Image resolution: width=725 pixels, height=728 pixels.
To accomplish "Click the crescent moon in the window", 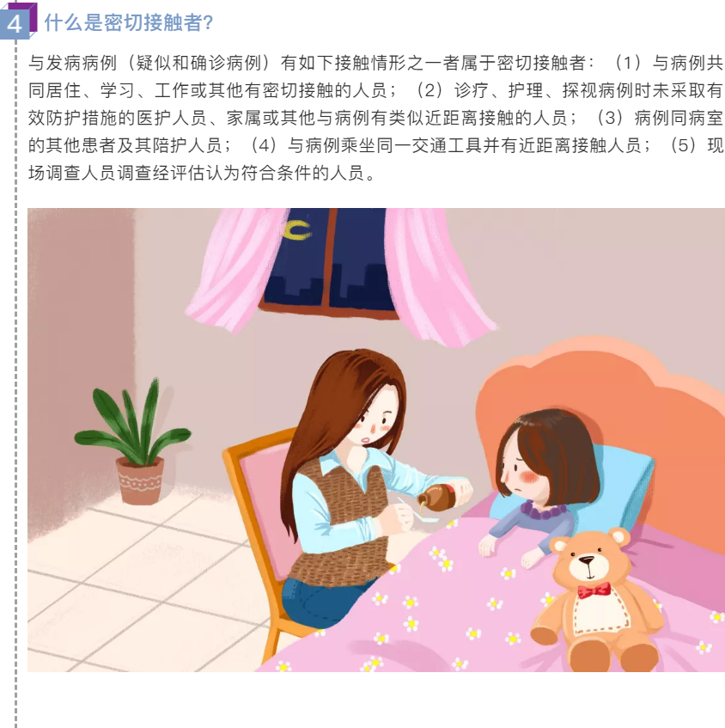I will (x=296, y=229).
